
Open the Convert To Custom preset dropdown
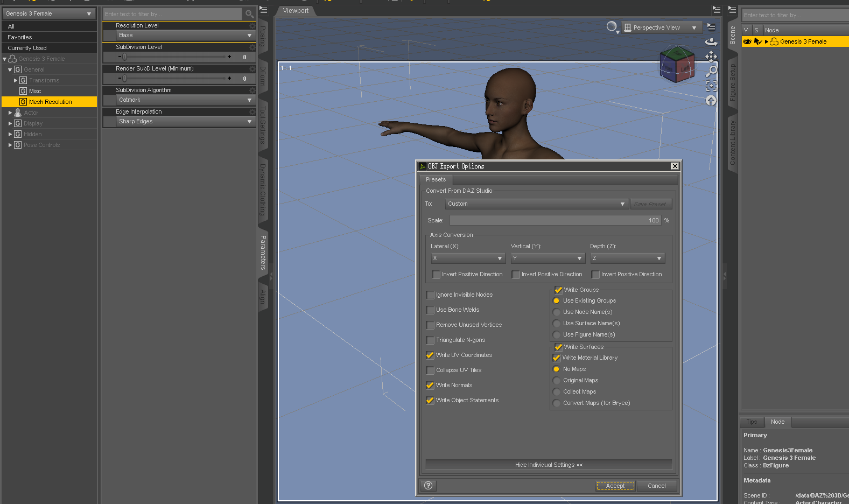[536, 204]
